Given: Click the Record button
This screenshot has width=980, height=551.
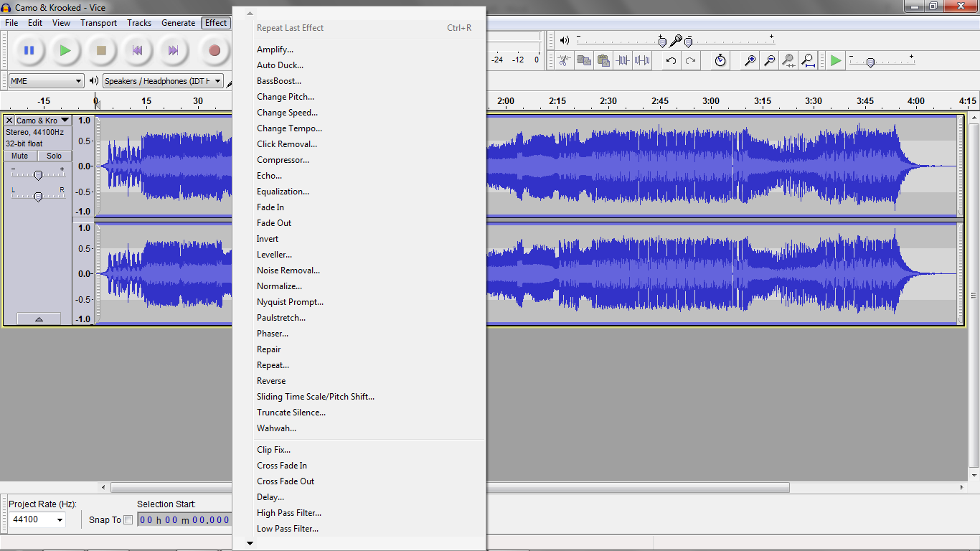Looking at the screenshot, I should (215, 50).
